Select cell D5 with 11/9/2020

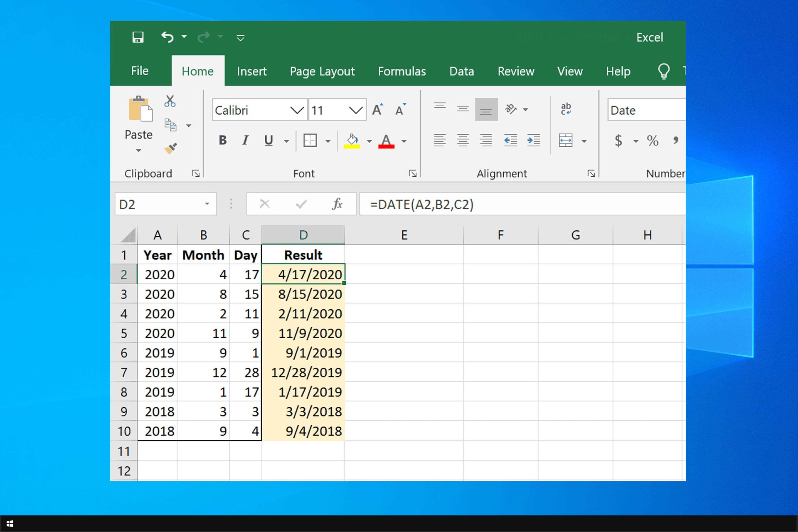[303, 333]
